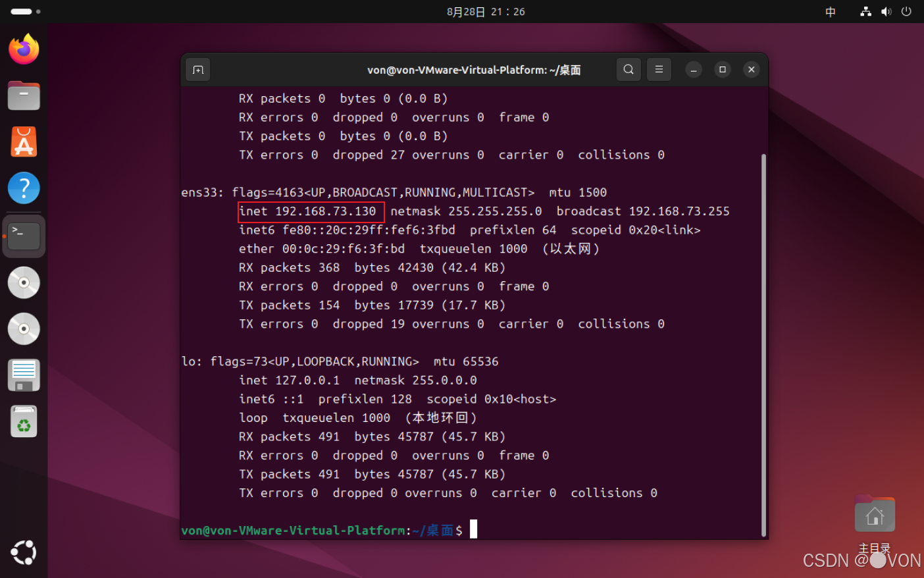Open the Activities overview pill
Screen dimensions: 924x578
[26, 11]
